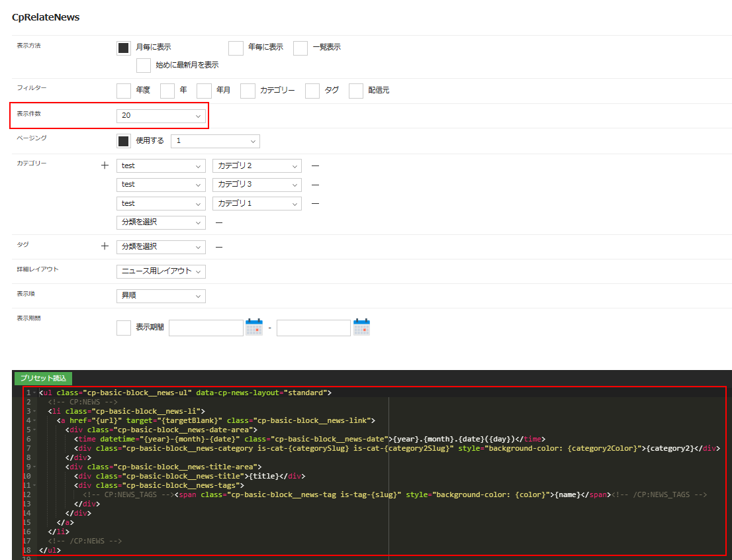The image size is (732, 560).
Task: Uncheck the ページング 使用する checkbox
Action: tap(123, 141)
